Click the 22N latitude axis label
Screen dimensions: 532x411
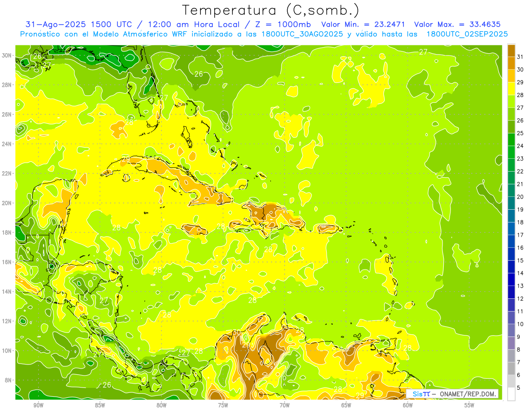[6, 173]
